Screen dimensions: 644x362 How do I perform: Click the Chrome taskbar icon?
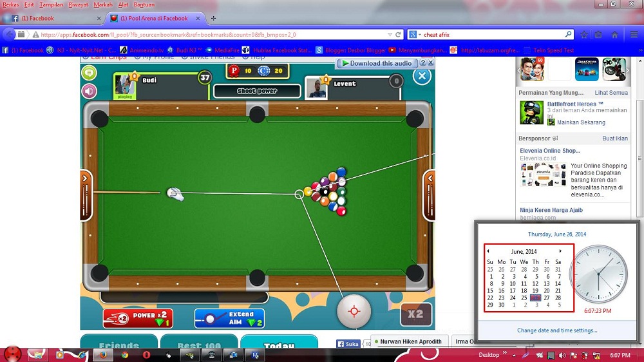(x=124, y=355)
